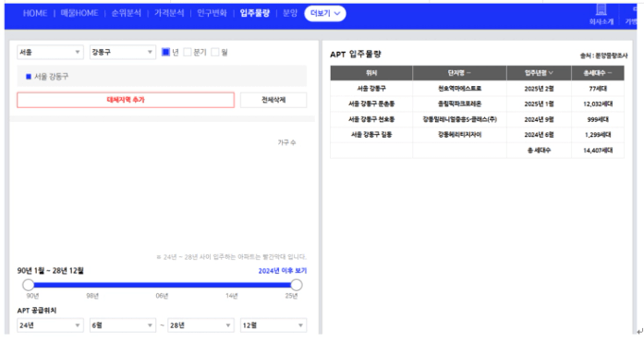This screenshot has height=343, width=644.
Task: Click the 2024년 9월 move-in date cell
Action: coord(539,119)
